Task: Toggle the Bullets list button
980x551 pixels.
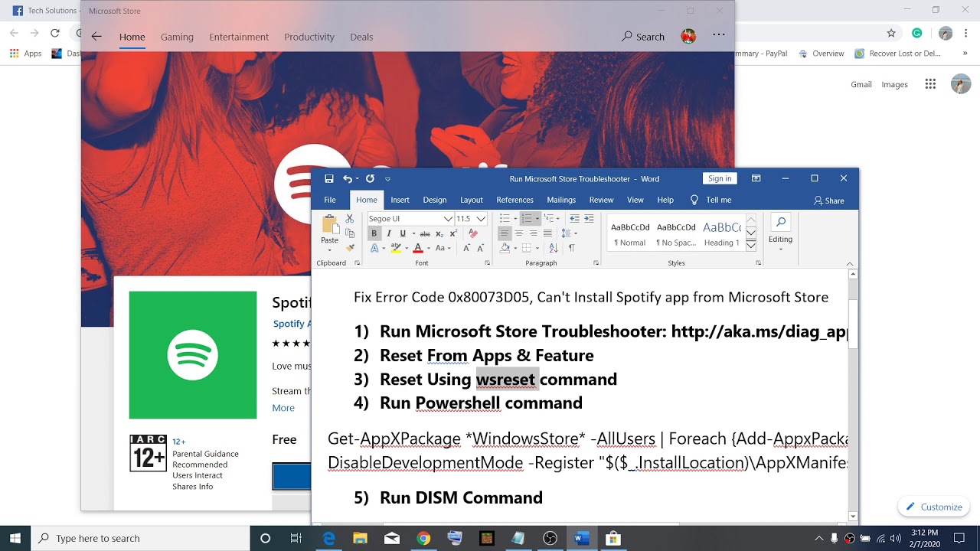Action: 505,219
